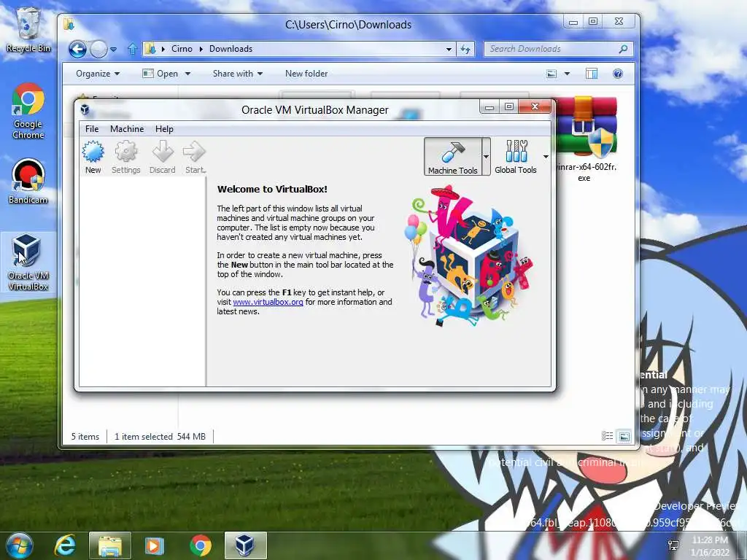Open Windows Media Player from taskbar
The width and height of the screenshot is (747, 560).
pyautogui.click(x=154, y=545)
